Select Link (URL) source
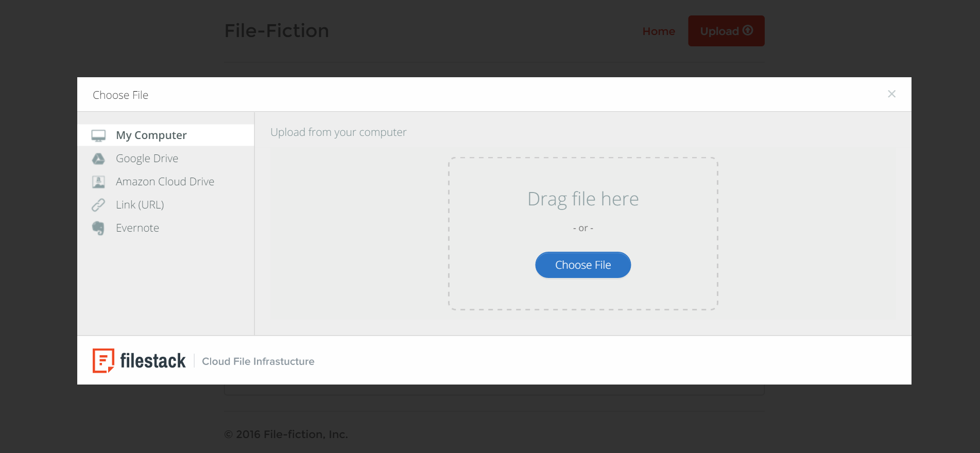 pos(165,205)
